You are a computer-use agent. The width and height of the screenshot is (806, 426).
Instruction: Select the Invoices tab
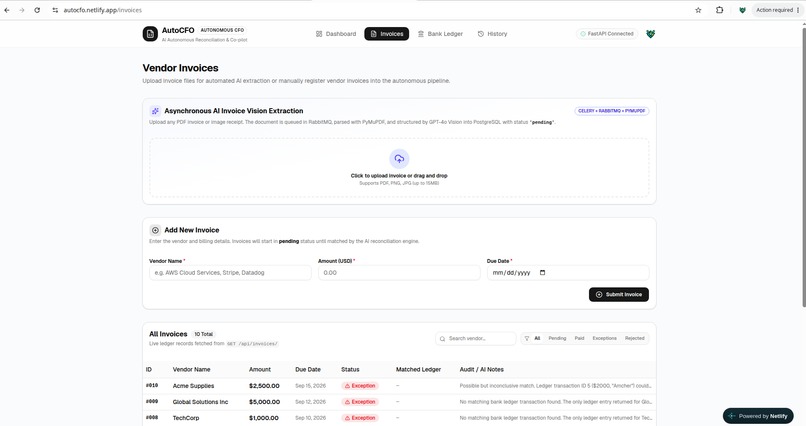[387, 34]
